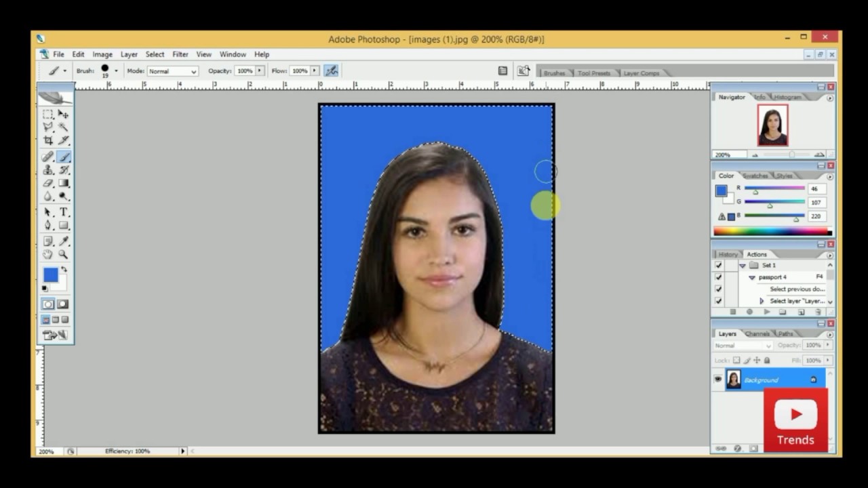Toggle the passport 4 action checkbox
Viewport: 868px width, 488px height.
point(719,277)
